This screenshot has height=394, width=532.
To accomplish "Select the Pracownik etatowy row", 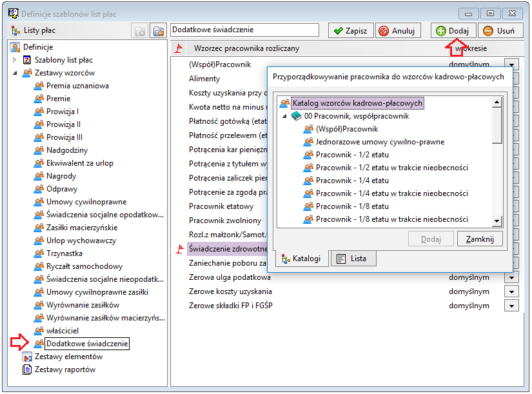I will tap(221, 206).
